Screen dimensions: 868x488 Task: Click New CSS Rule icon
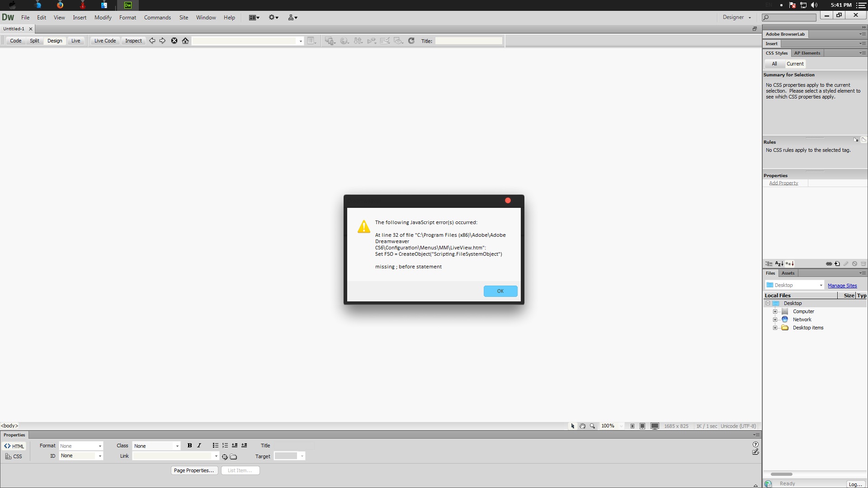[837, 264]
